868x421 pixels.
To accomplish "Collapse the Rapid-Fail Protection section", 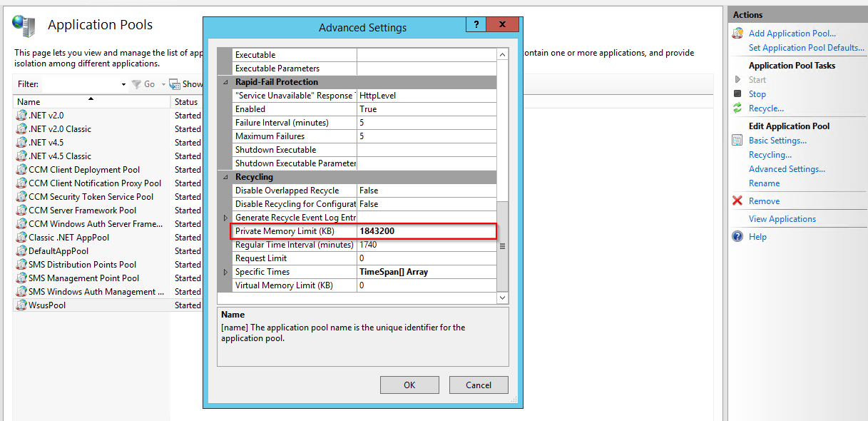I will tap(226, 82).
